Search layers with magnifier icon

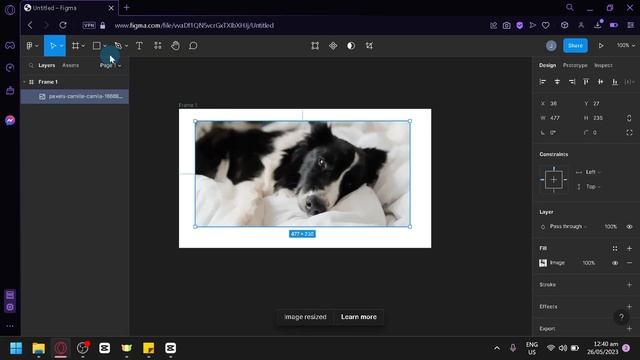[x=31, y=65]
